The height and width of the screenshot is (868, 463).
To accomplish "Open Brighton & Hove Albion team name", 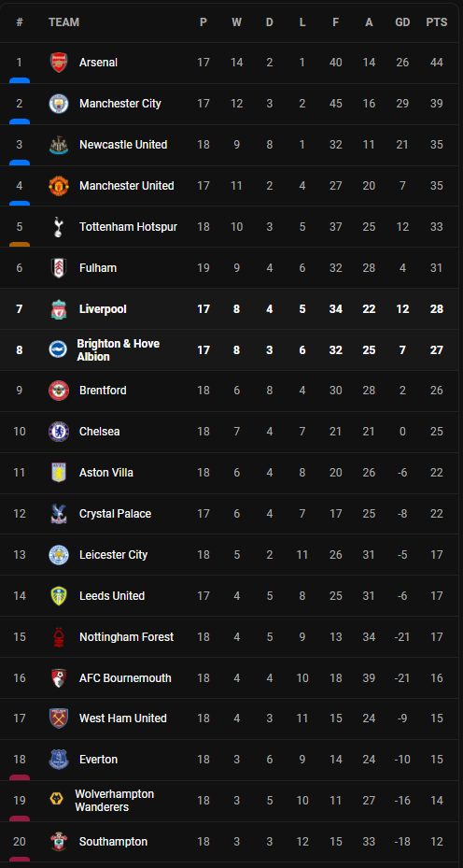I will pos(118,349).
